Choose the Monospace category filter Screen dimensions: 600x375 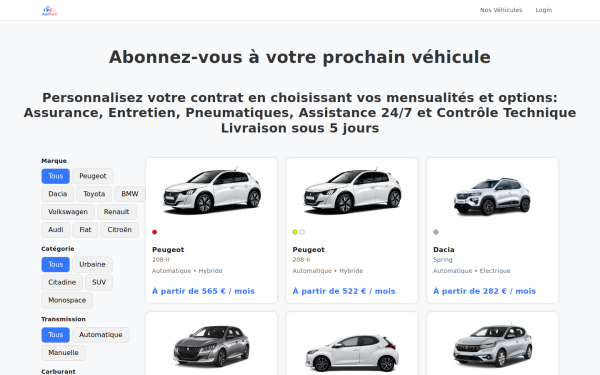coord(67,300)
